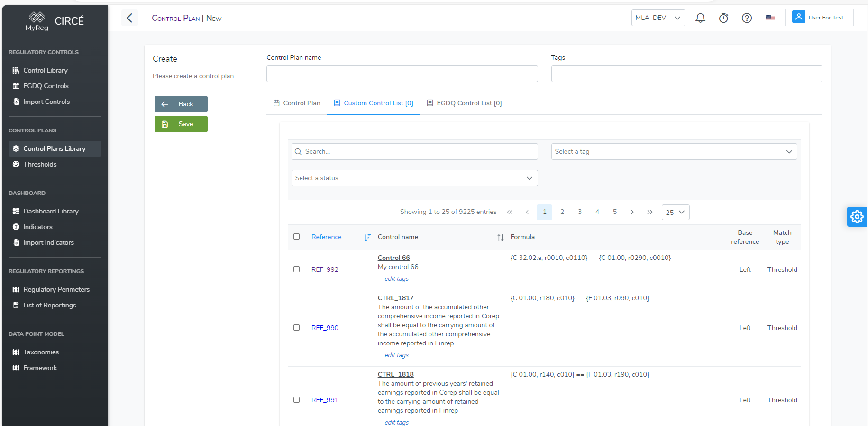Open the Select a status dropdown
868x426 pixels.
[414, 178]
